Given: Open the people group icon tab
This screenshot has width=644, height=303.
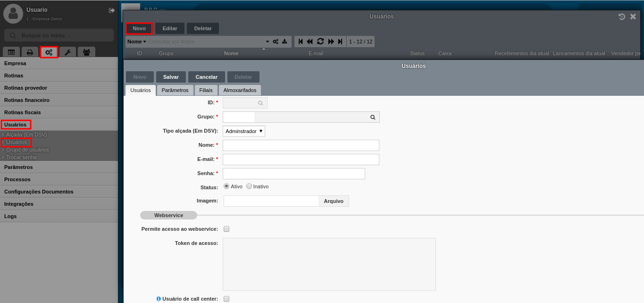Looking at the screenshot, I should 86,52.
